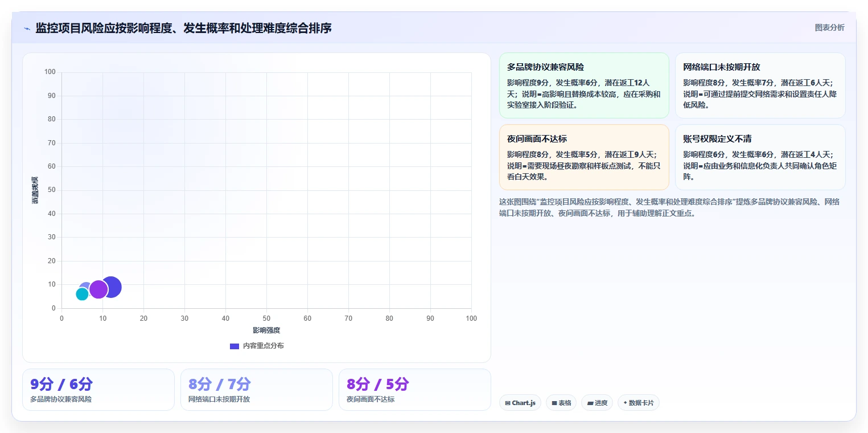Click the x-axis tick label 100
868x433 pixels.
point(471,318)
